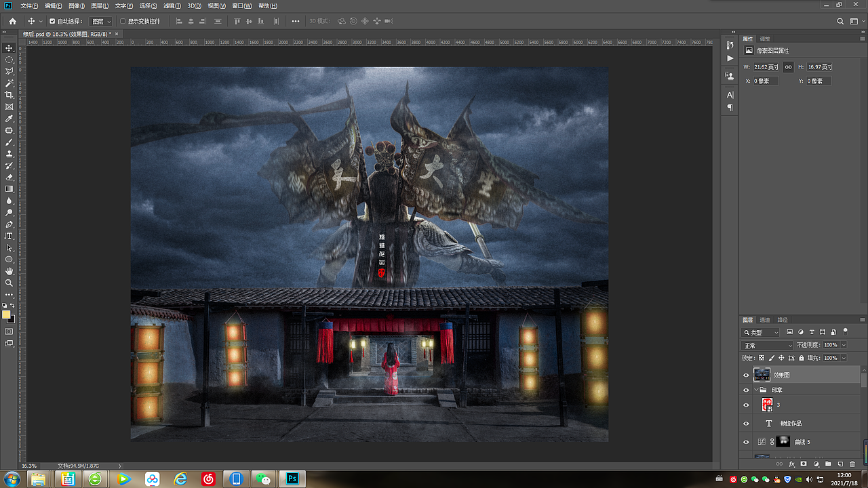This screenshot has width=868, height=488.
Task: Open the 文件(F) menu
Action: click(30, 5)
